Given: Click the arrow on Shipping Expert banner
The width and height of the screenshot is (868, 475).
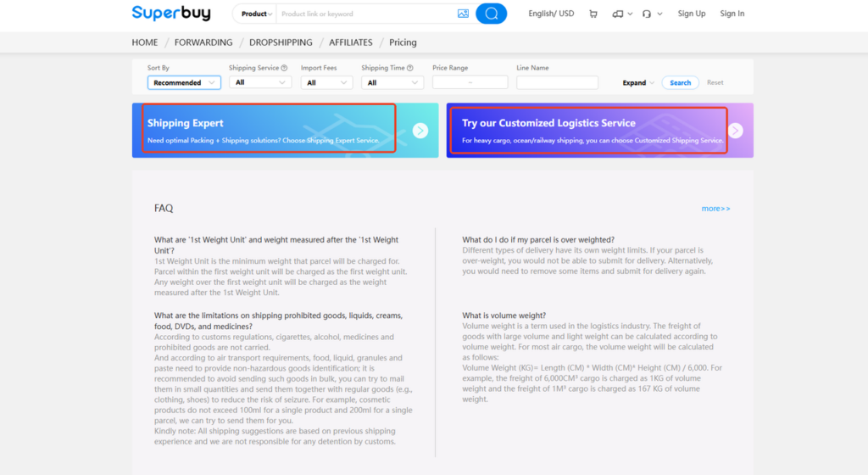Looking at the screenshot, I should click(420, 131).
